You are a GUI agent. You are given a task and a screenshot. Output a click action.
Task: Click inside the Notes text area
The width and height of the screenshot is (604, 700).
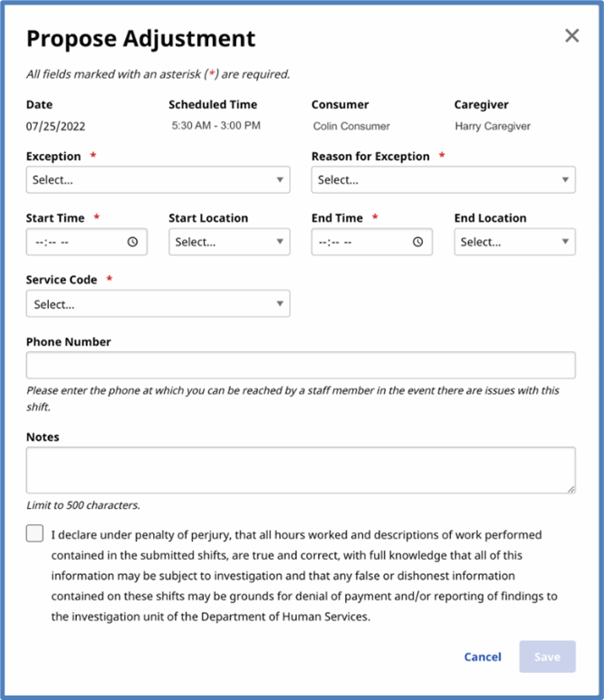(301, 470)
